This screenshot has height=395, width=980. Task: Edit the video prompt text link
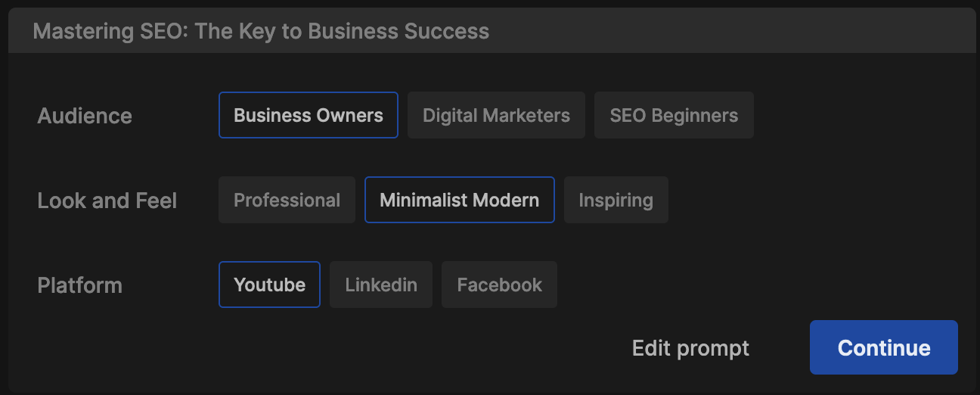[690, 348]
